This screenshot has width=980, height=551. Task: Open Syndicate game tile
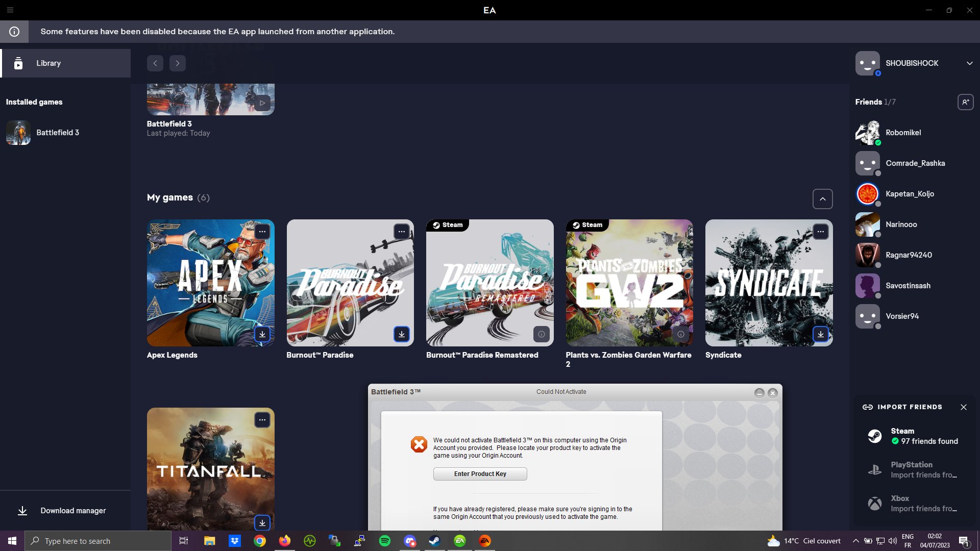pyautogui.click(x=769, y=283)
